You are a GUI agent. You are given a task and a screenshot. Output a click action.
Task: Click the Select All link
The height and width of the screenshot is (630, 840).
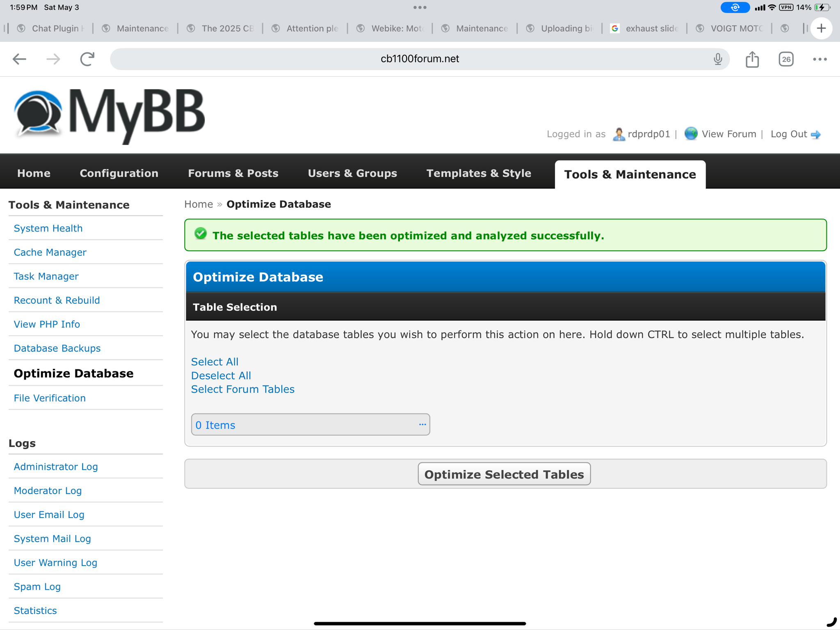[x=215, y=362]
